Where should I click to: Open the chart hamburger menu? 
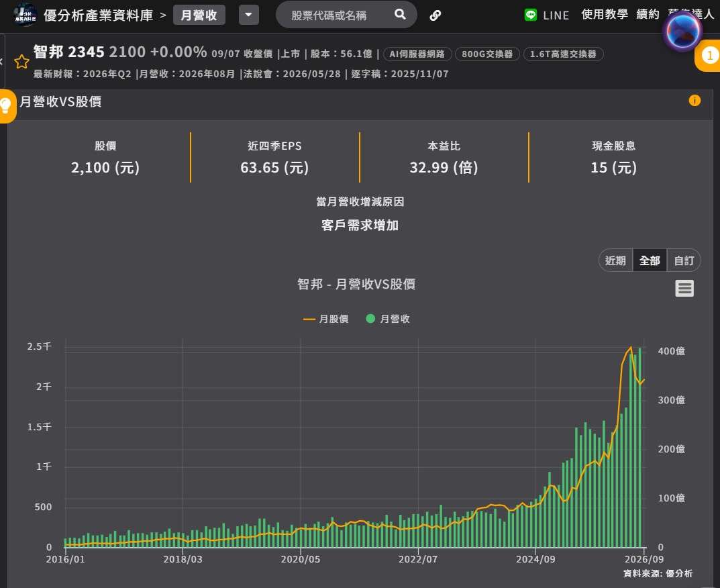[684, 288]
